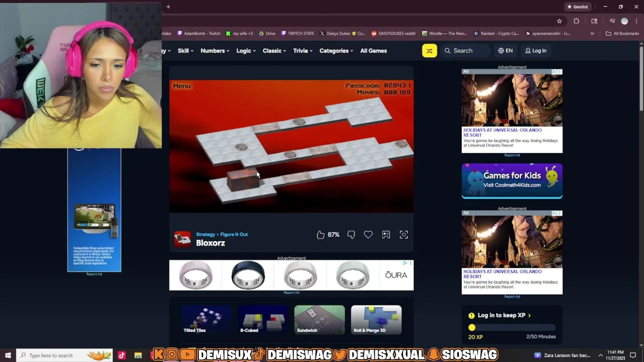Click the page vertical scrollbar

(x=641, y=78)
